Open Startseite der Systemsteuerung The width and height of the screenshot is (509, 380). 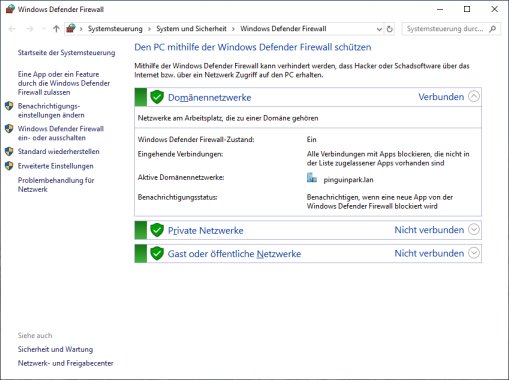66,53
